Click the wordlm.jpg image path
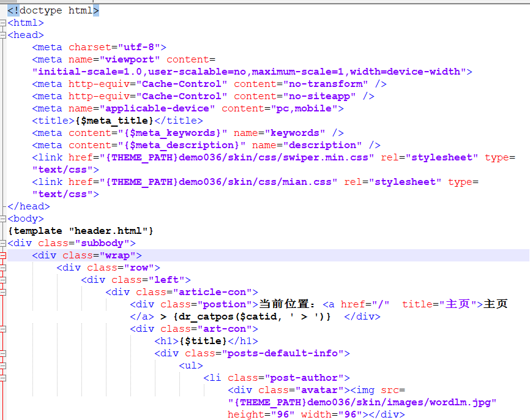 [362, 402]
